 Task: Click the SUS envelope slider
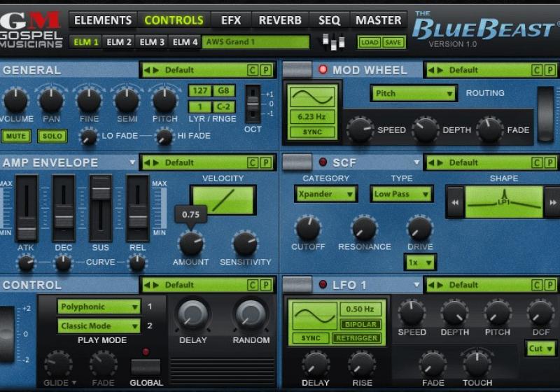pyautogui.click(x=101, y=208)
